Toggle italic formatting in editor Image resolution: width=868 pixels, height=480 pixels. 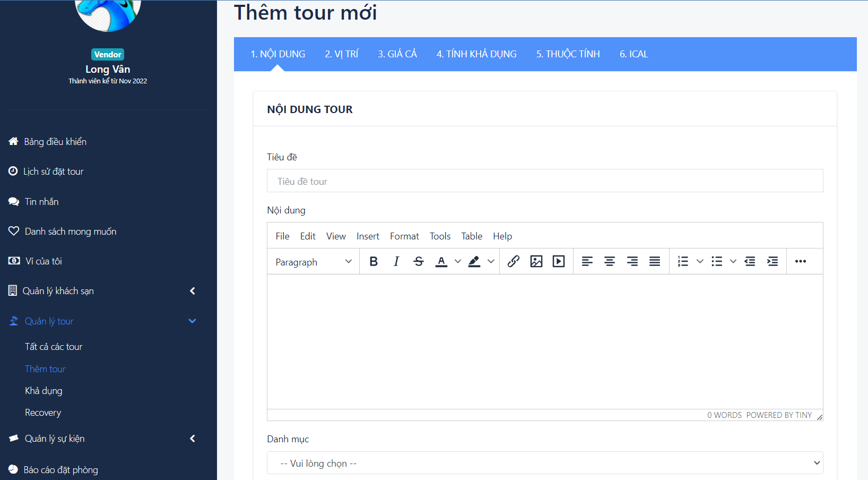tap(396, 261)
